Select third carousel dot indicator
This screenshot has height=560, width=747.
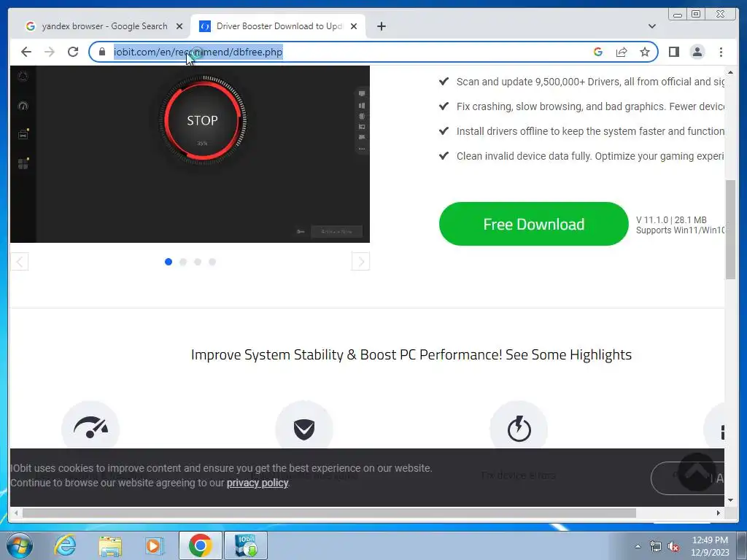click(x=198, y=262)
